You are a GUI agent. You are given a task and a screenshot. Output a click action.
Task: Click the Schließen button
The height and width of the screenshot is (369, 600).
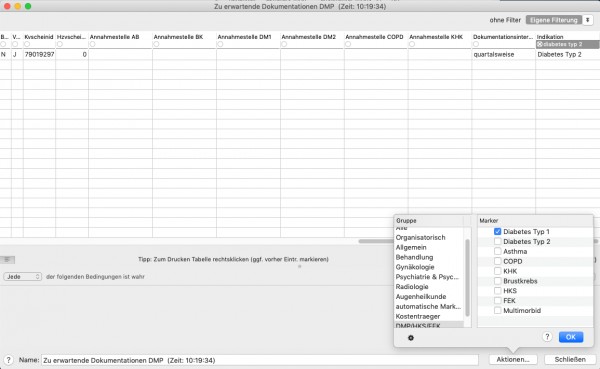click(570, 359)
